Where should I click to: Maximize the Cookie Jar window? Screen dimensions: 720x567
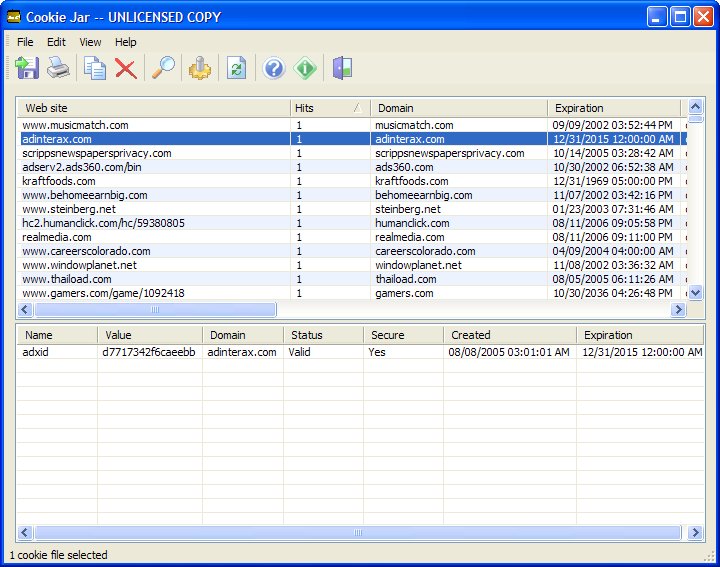(x=680, y=17)
